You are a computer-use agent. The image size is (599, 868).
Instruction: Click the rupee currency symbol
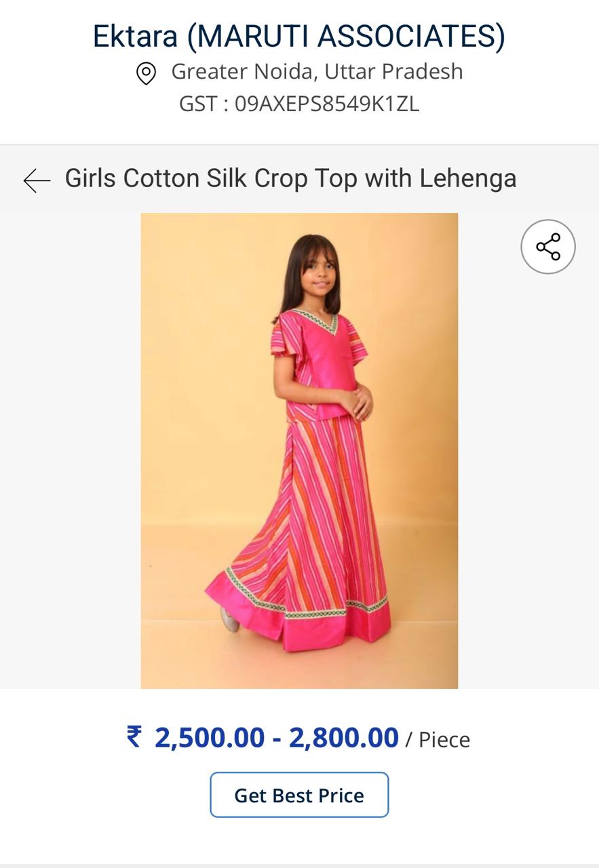coord(134,736)
